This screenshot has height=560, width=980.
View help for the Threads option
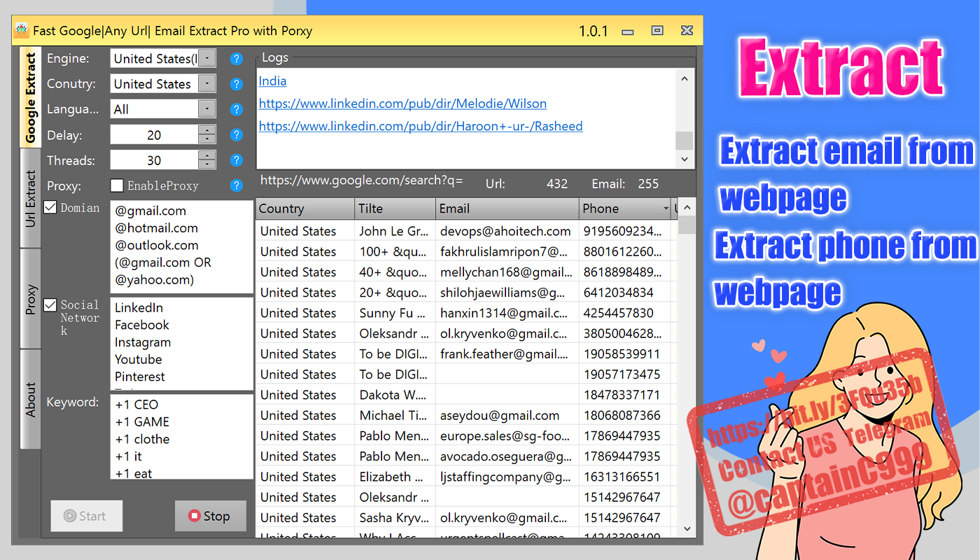coord(236,160)
